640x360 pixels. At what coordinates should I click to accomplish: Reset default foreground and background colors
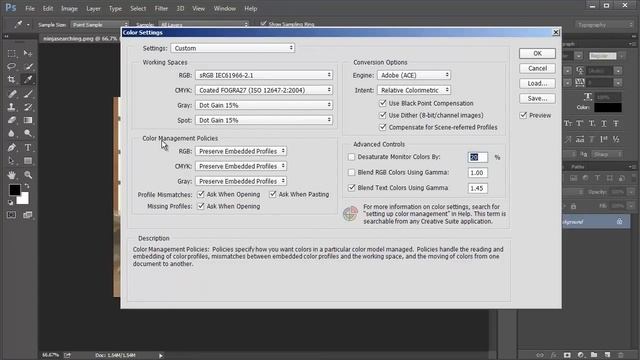(10, 202)
